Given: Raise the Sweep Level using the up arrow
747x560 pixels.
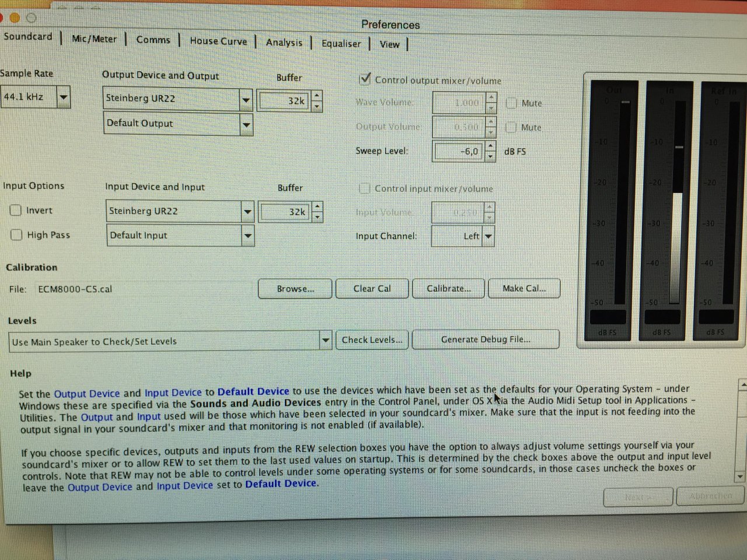Looking at the screenshot, I should click(x=491, y=146).
